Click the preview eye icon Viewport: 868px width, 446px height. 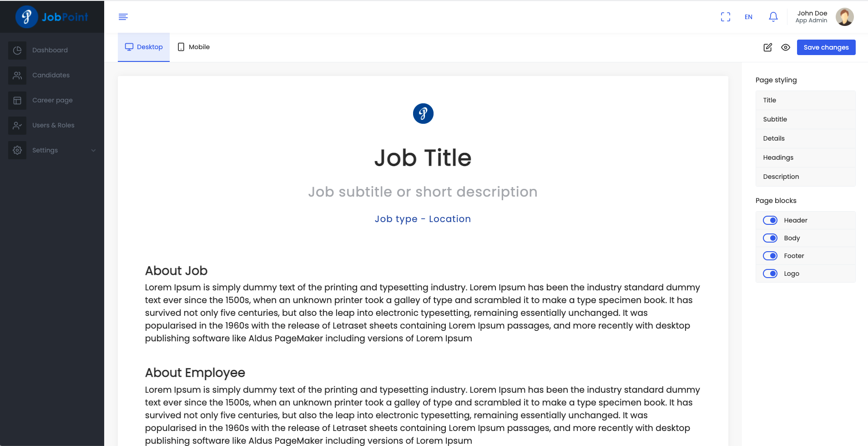786,47
